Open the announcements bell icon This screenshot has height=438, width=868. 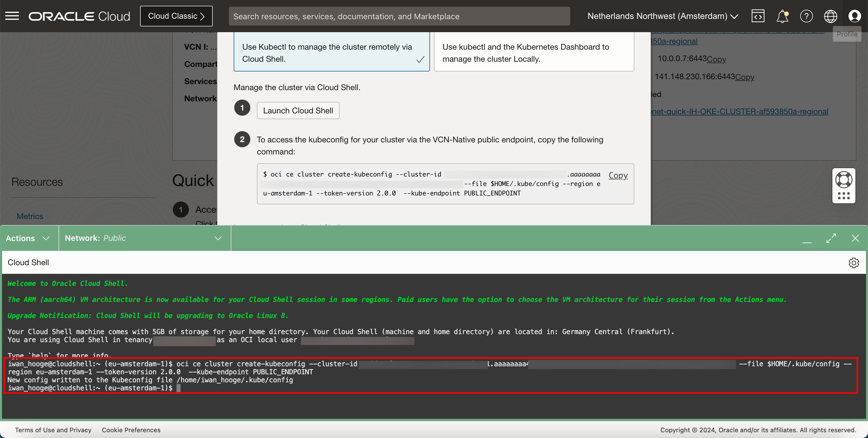[x=782, y=16]
